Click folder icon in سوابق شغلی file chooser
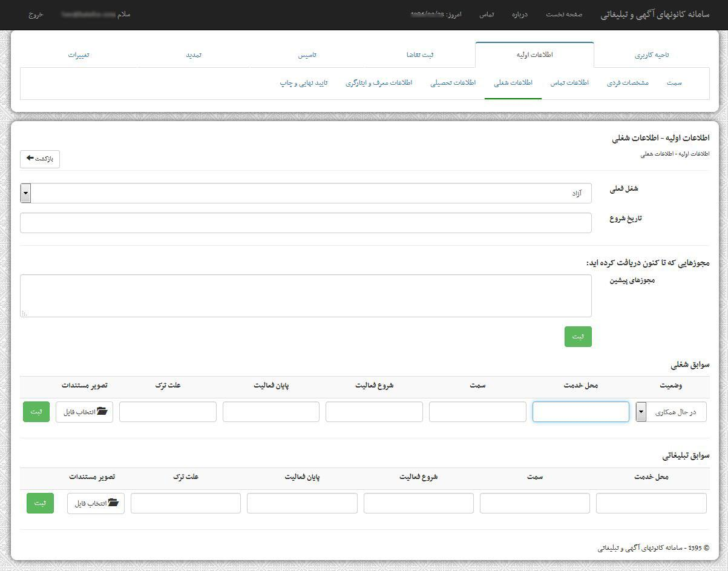The width and height of the screenshot is (728, 571). (102, 411)
